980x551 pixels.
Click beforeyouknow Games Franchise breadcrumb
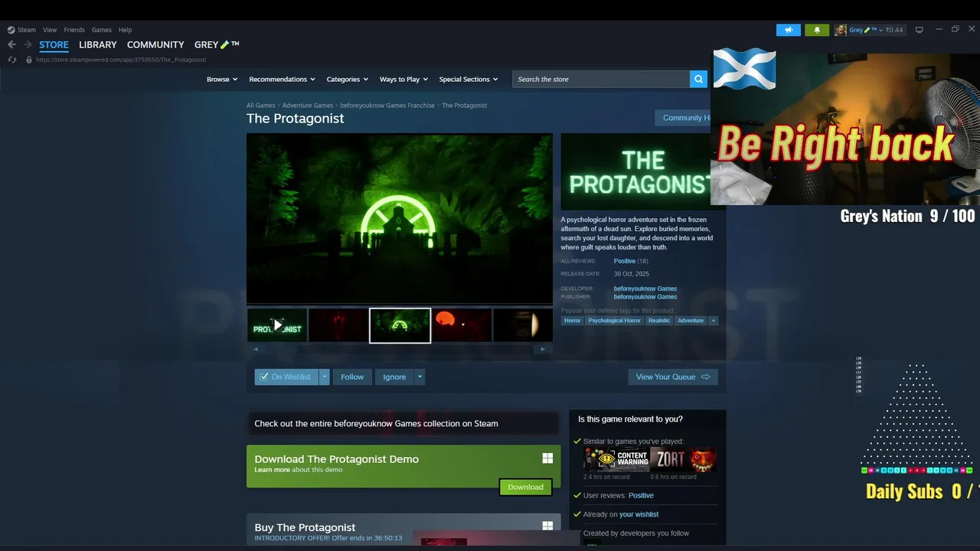tap(387, 106)
